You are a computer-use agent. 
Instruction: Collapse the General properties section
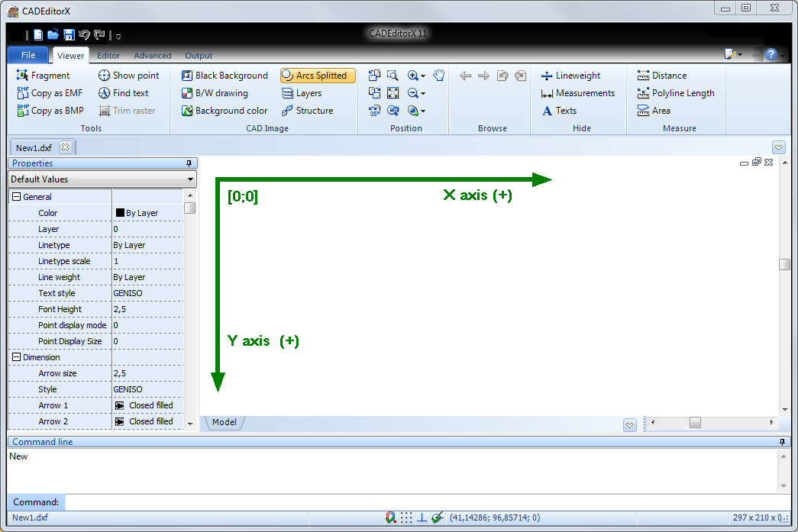[x=16, y=197]
